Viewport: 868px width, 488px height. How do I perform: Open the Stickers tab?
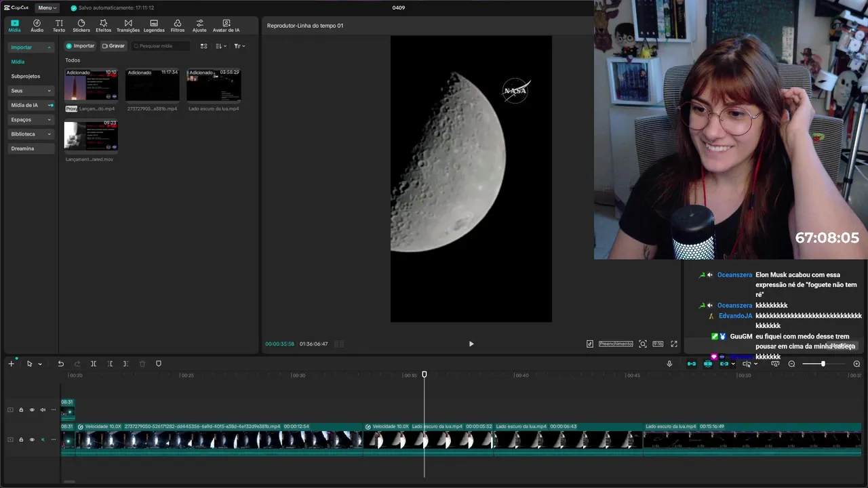81,26
